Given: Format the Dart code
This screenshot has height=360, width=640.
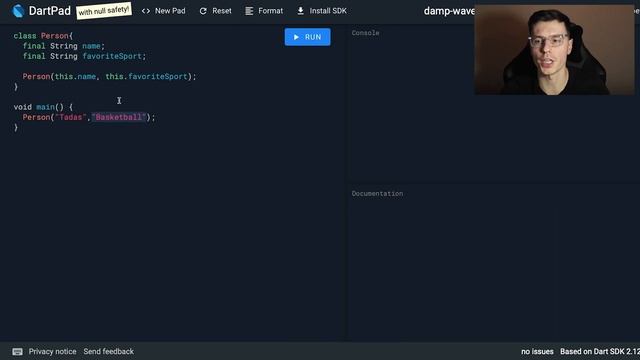Looking at the screenshot, I should coord(264,11).
